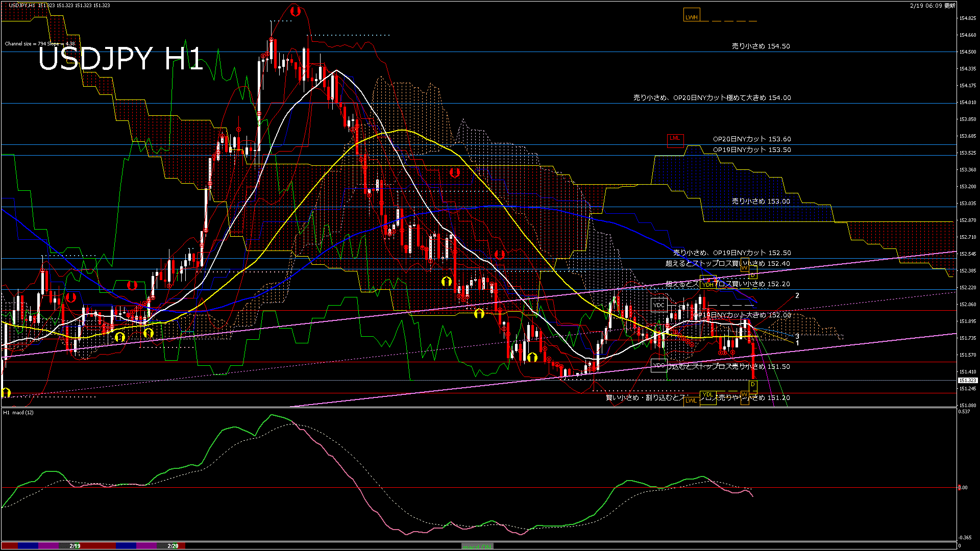Select the YDC label box
Viewport: 980px width, 551px height.
point(659,305)
